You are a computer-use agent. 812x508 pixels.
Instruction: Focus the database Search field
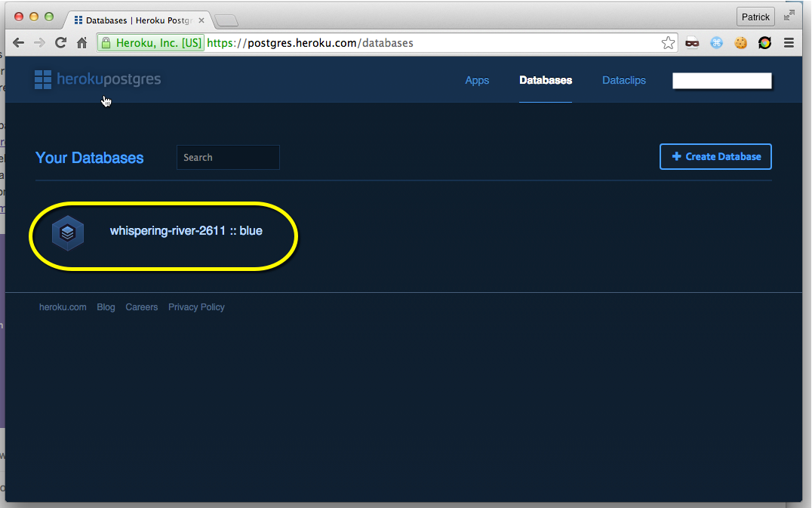tap(228, 158)
